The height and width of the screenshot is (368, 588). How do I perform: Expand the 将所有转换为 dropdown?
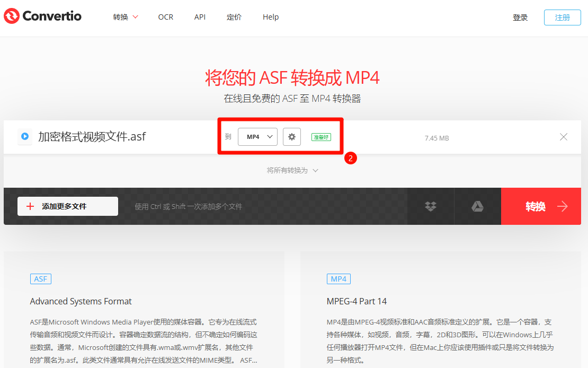pos(292,171)
